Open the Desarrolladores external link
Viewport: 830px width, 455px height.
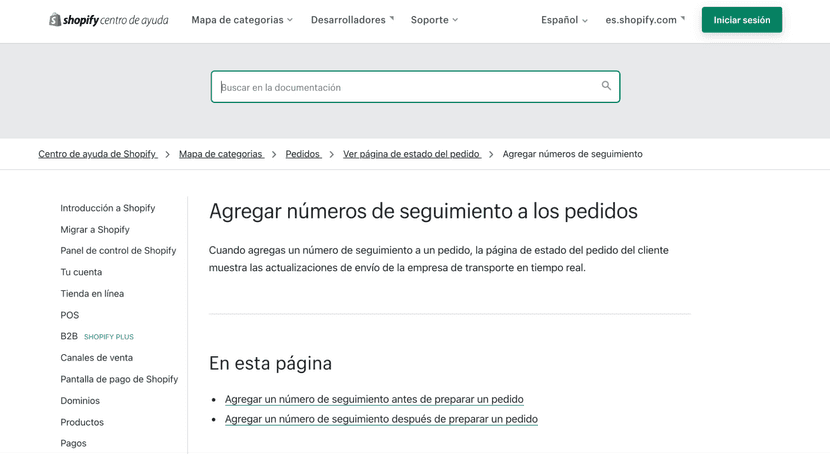click(x=352, y=20)
